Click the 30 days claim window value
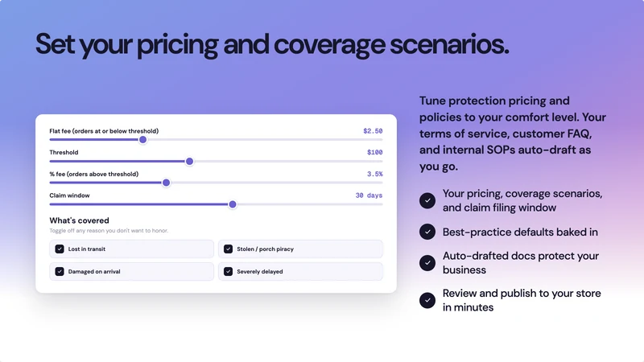The height and width of the screenshot is (362, 644). click(x=369, y=195)
